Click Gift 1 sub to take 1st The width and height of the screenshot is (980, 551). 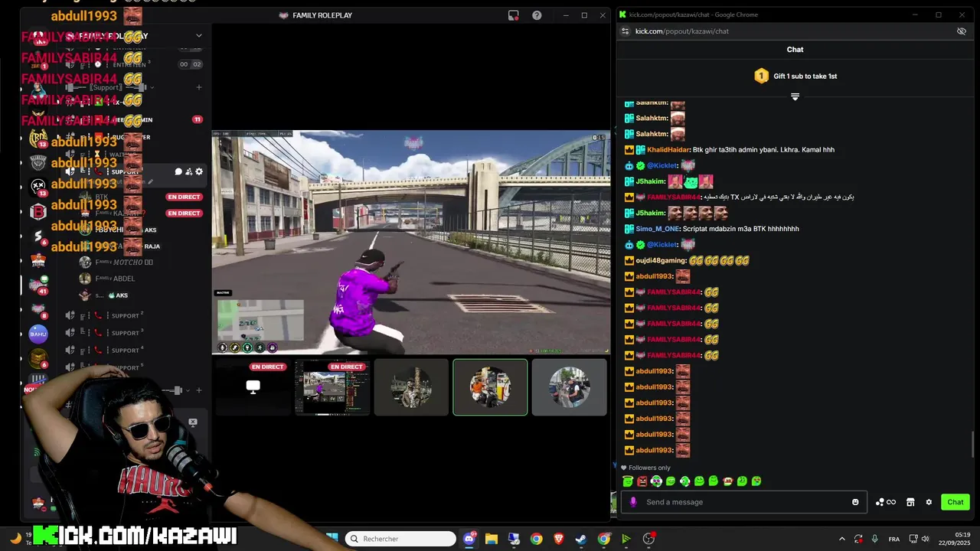pyautogui.click(x=795, y=76)
